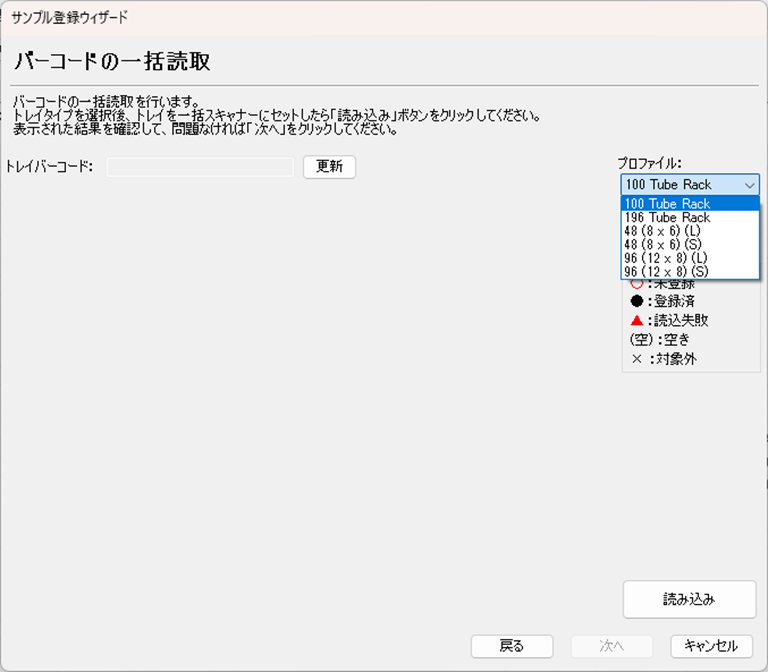The image size is (768, 672).
Task: Select the highlighted 100 Tube Rack option
Action: click(x=668, y=204)
